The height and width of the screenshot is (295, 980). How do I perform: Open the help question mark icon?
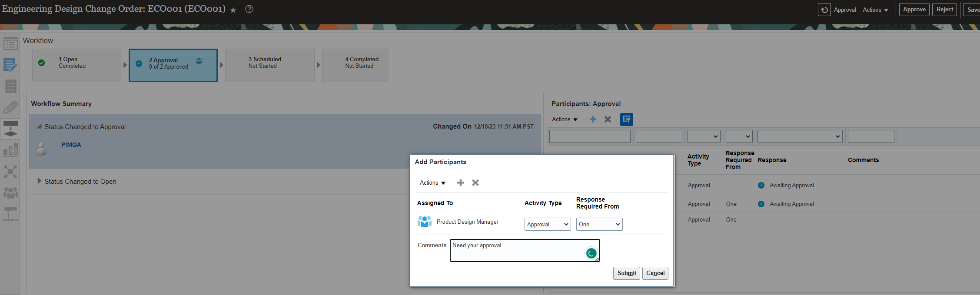point(249,9)
